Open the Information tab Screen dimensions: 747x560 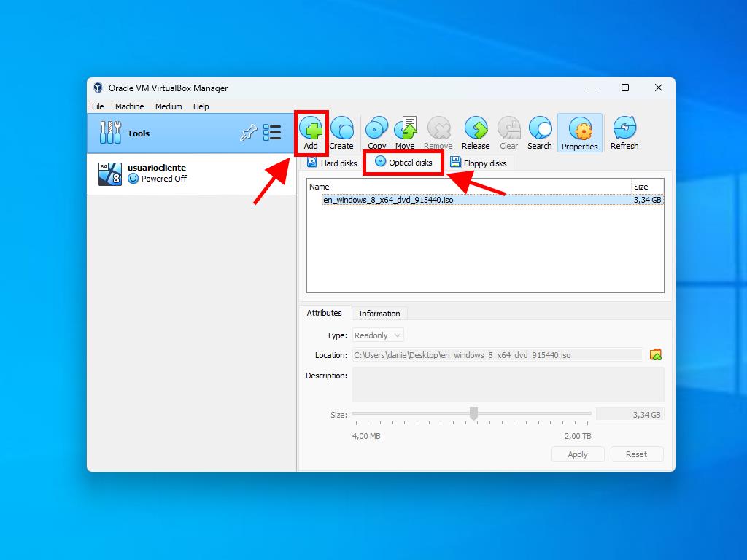379,314
